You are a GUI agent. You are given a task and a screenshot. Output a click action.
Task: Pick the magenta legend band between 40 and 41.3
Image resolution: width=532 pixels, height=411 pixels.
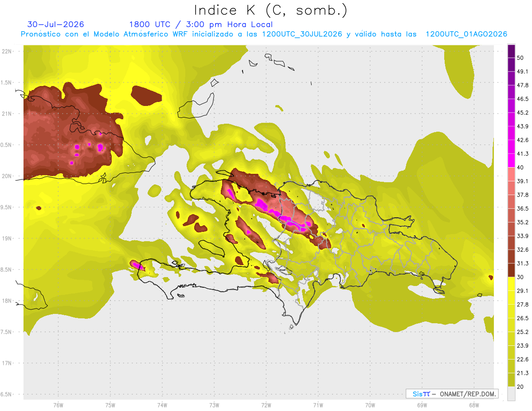511,160
